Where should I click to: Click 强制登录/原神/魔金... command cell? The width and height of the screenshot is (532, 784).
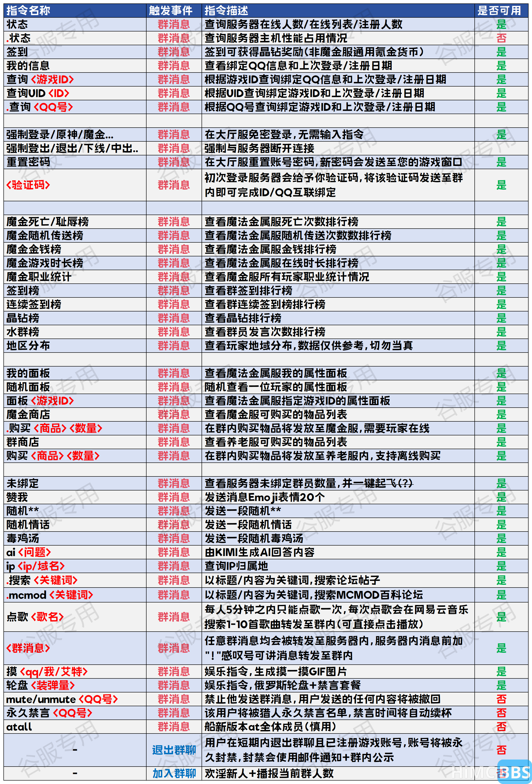pyautogui.click(x=75, y=134)
